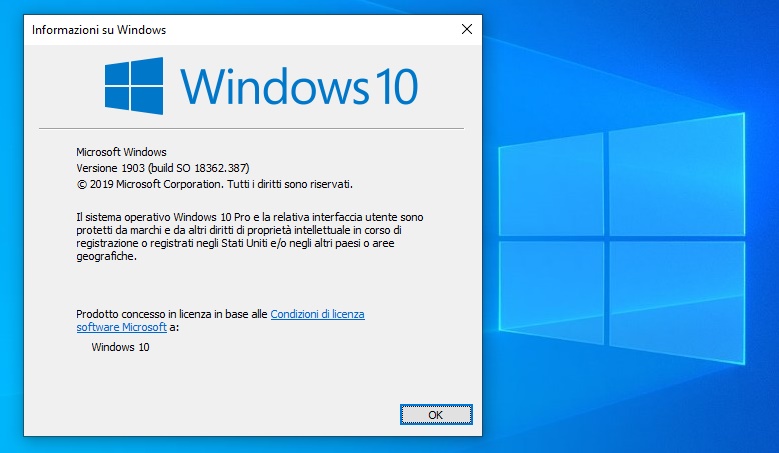Click the 2019 Microsoft Corporation copyright line
The height and width of the screenshot is (453, 779).
point(215,184)
